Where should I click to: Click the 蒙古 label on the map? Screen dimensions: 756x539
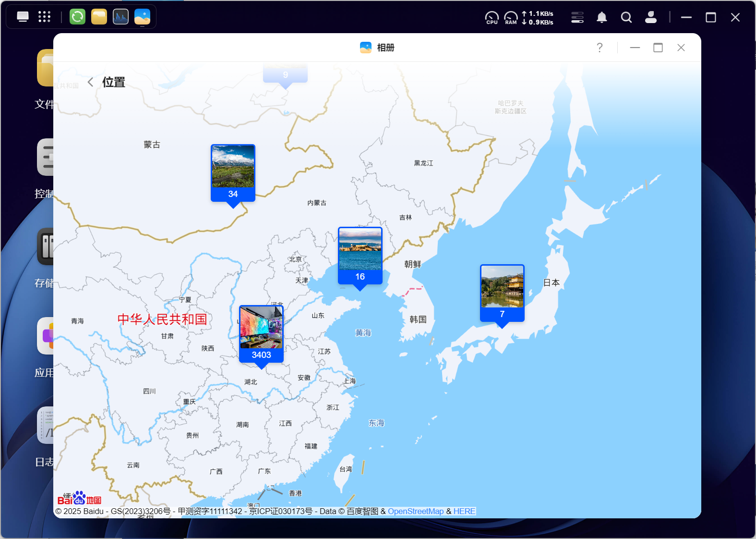tap(152, 145)
